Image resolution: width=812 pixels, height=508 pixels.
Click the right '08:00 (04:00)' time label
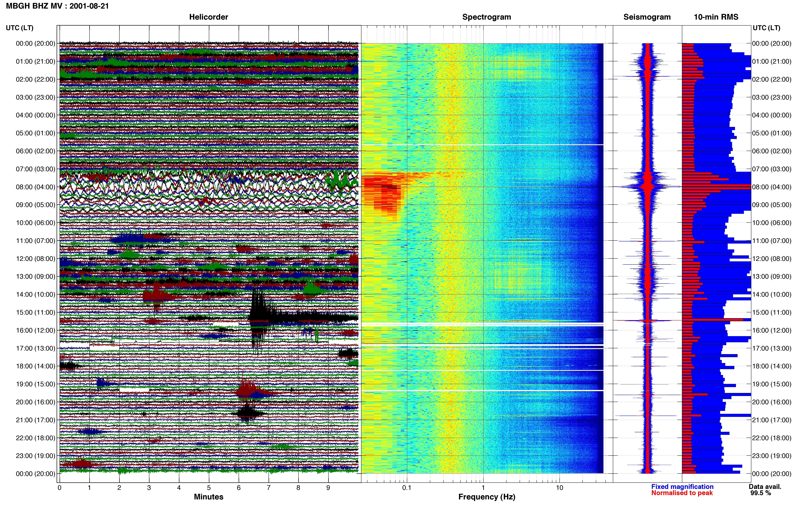[772, 187]
